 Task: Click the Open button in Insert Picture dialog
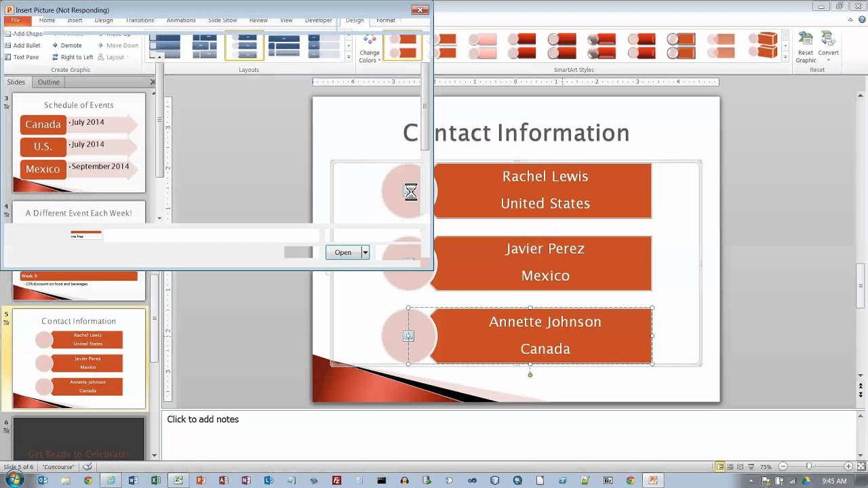click(x=343, y=253)
